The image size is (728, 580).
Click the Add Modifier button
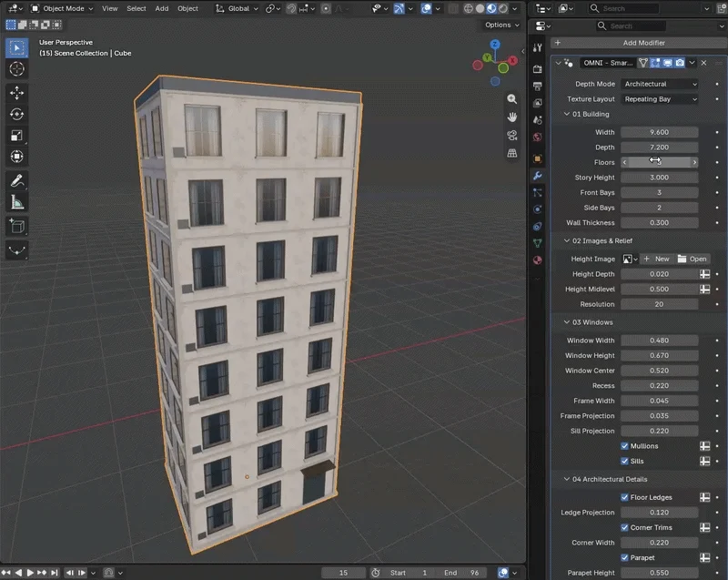pos(640,43)
